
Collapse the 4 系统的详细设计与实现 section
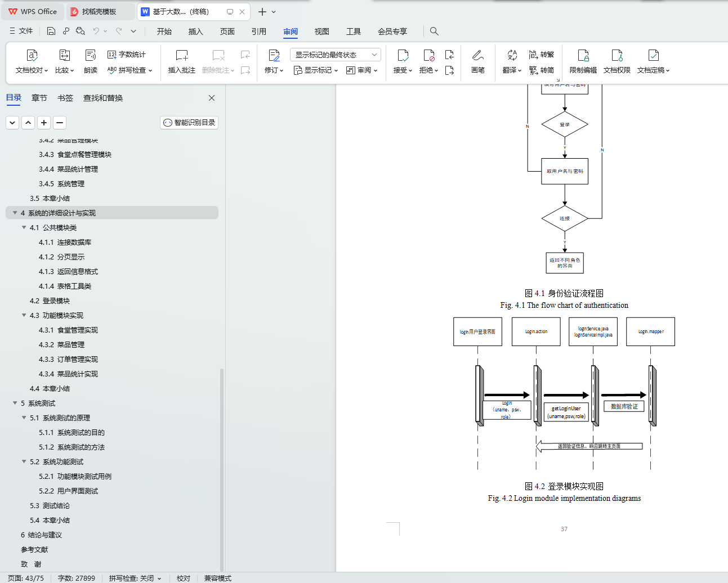(15, 213)
